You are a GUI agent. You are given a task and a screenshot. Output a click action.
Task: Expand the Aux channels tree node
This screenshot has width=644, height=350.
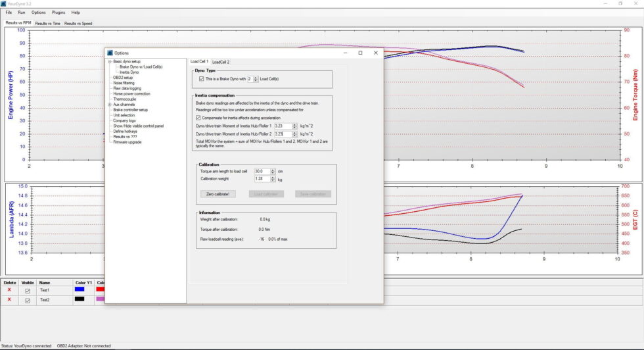(x=110, y=105)
